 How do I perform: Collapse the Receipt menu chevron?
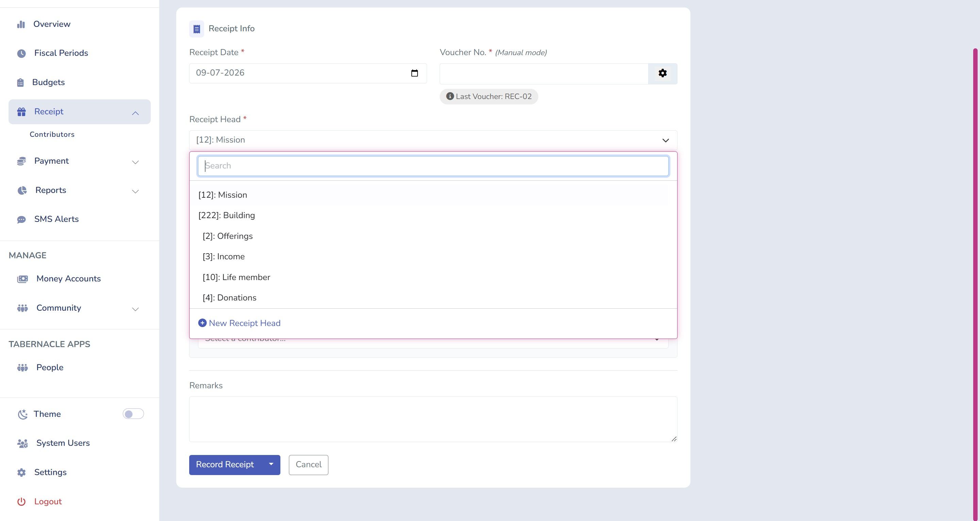(135, 113)
